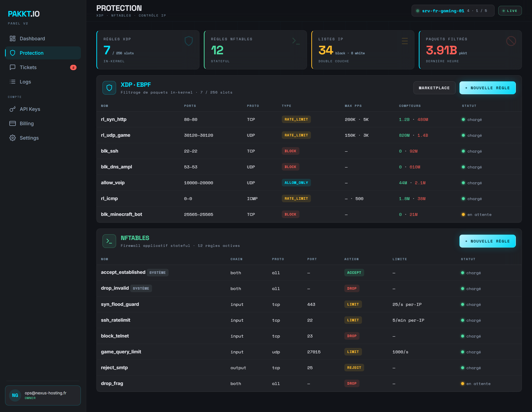This screenshot has width=532, height=412.
Task: Open API Keys page
Action: tap(43, 109)
